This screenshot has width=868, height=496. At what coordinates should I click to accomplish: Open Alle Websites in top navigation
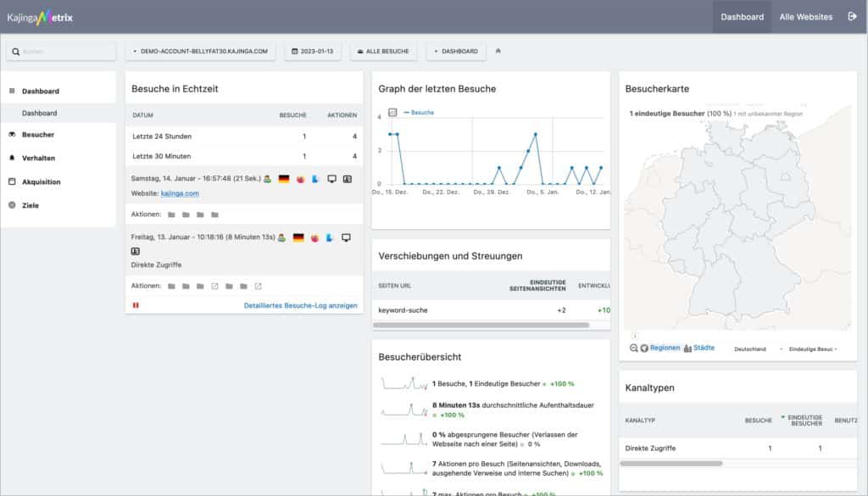tap(805, 17)
